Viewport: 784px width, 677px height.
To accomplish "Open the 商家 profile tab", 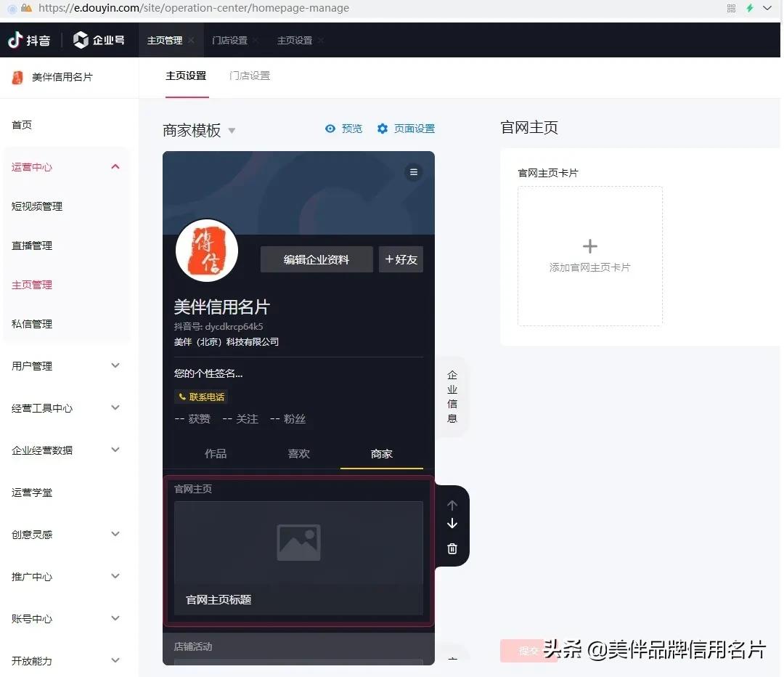I will pos(382,453).
